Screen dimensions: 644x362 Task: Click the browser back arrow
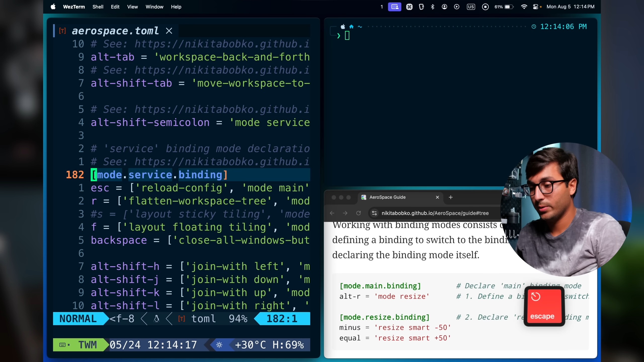pos(332,213)
